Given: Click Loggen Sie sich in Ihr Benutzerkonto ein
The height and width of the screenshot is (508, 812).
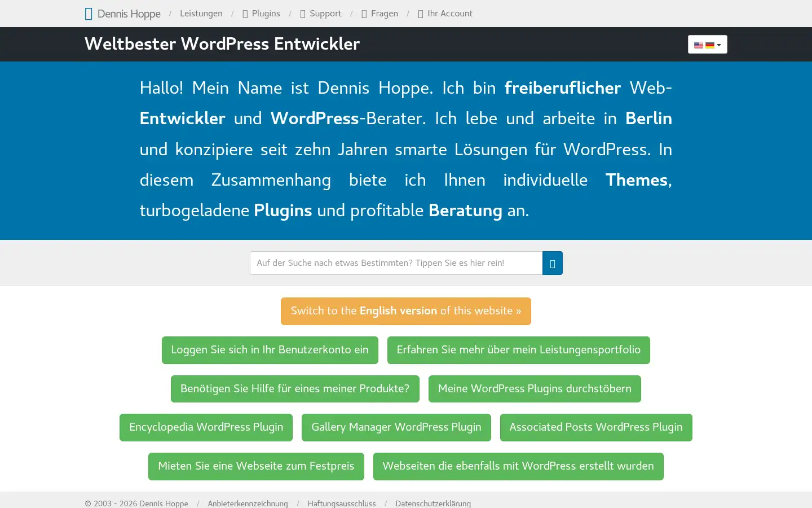Looking at the screenshot, I should (270, 350).
